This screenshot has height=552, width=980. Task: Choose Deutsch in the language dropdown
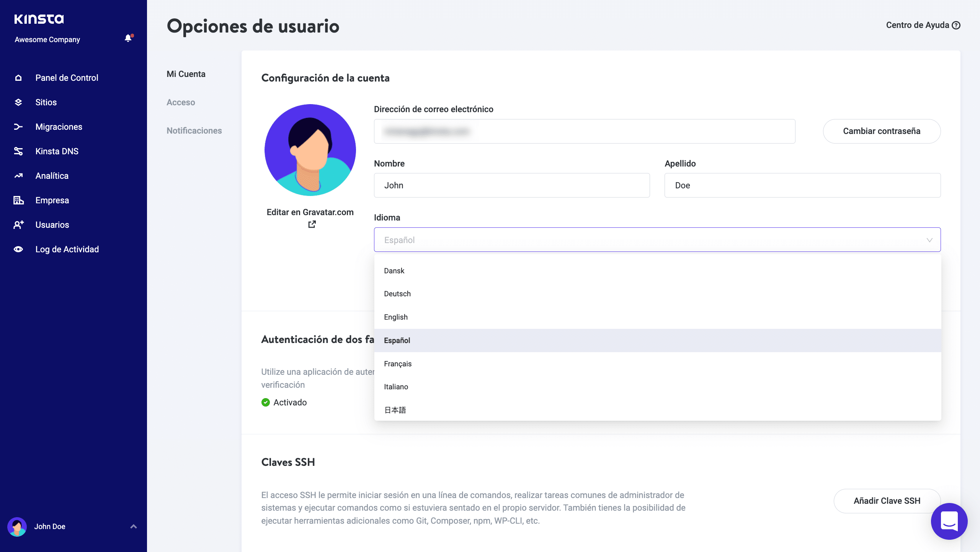coord(397,294)
